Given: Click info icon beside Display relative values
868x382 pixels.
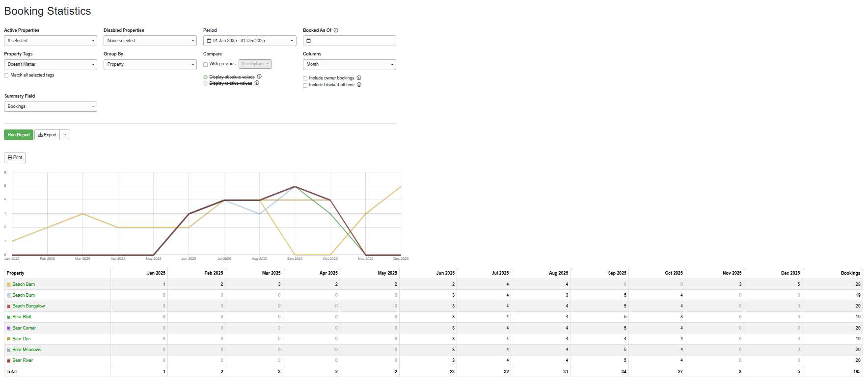Looking at the screenshot, I should click(257, 83).
